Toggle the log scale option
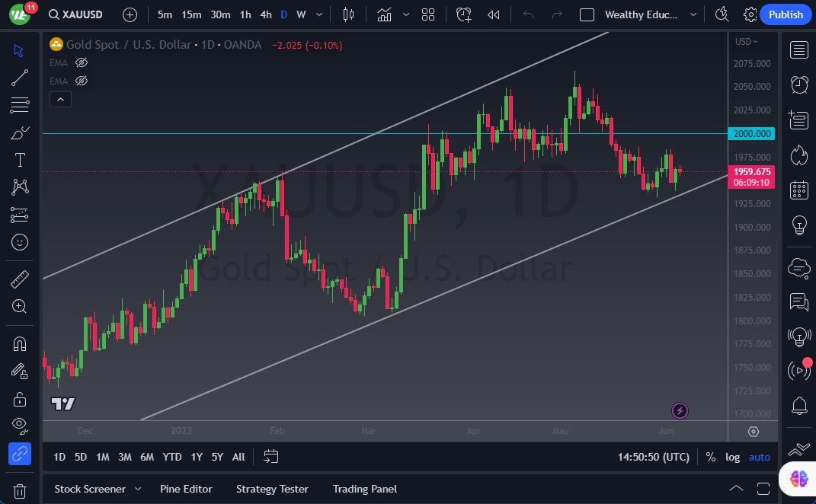The height and width of the screenshot is (504, 816). pos(732,457)
